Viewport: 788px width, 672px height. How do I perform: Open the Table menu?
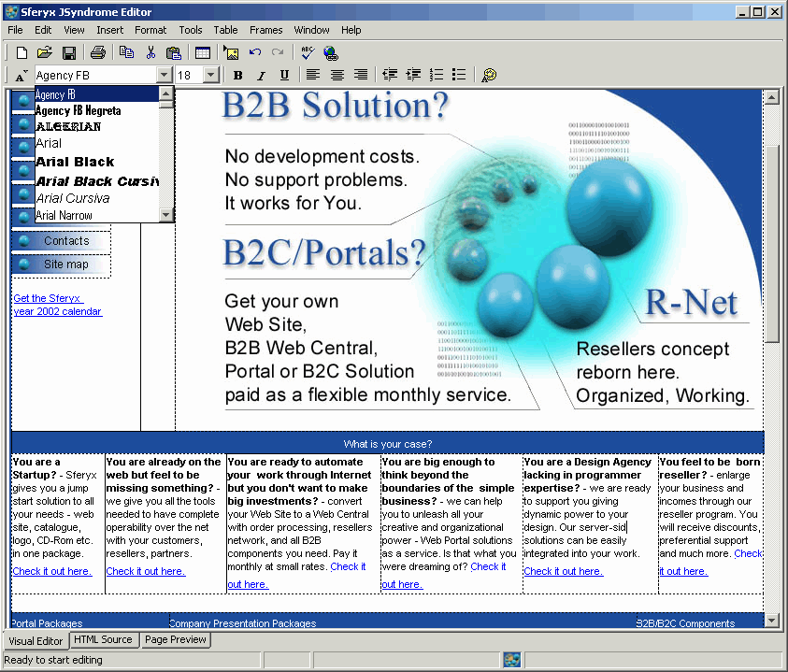click(224, 30)
